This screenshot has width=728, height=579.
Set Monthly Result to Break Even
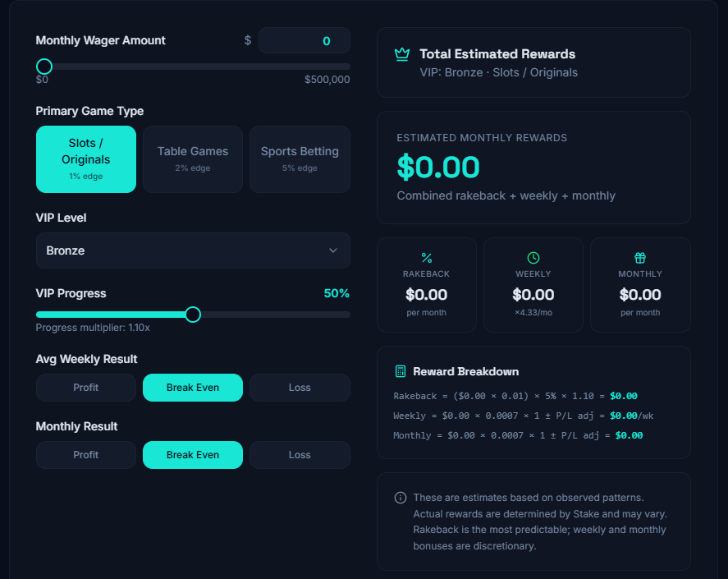click(x=193, y=455)
